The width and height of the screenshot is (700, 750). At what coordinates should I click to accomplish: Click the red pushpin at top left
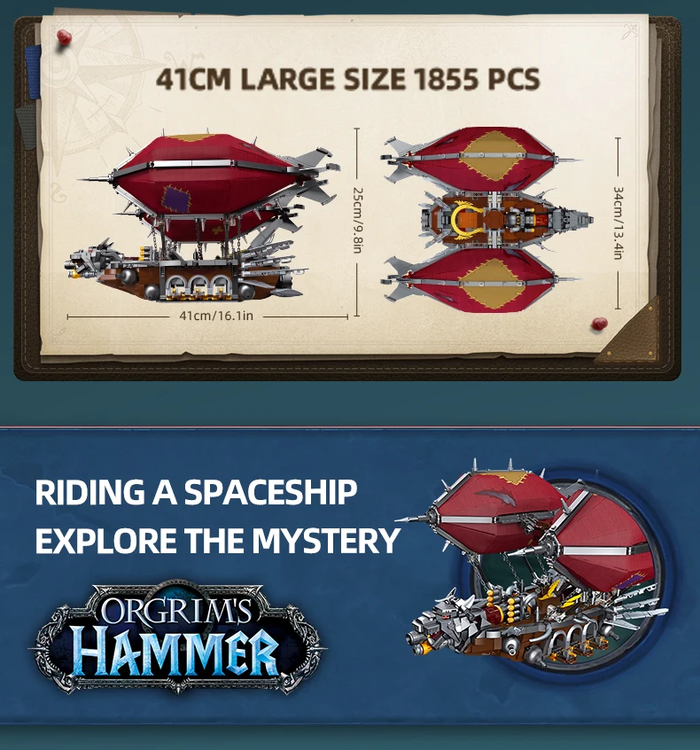[64, 37]
